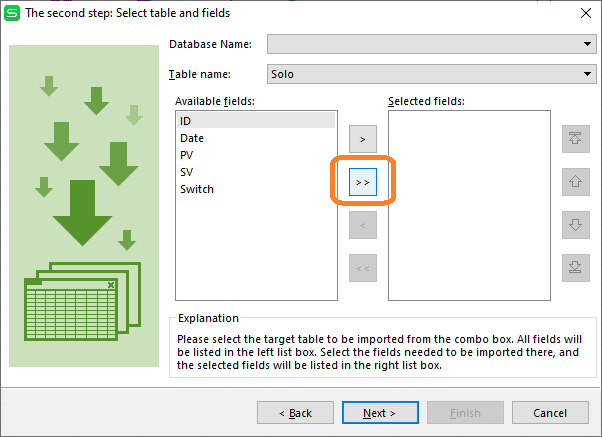Go to the next wizard step
The height and width of the screenshot is (437, 602).
pos(380,413)
